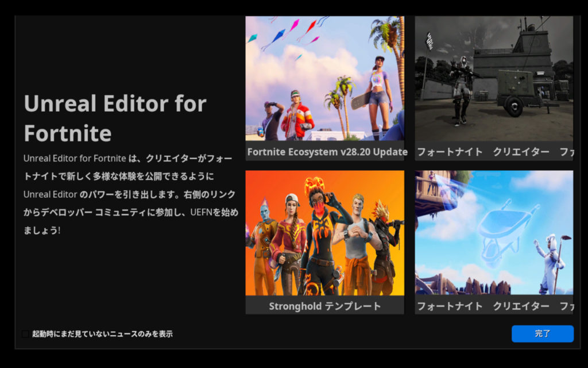The height and width of the screenshot is (368, 588).
Task: Open the blue-sky wheelbarrow news thumbnail
Action: click(x=494, y=232)
